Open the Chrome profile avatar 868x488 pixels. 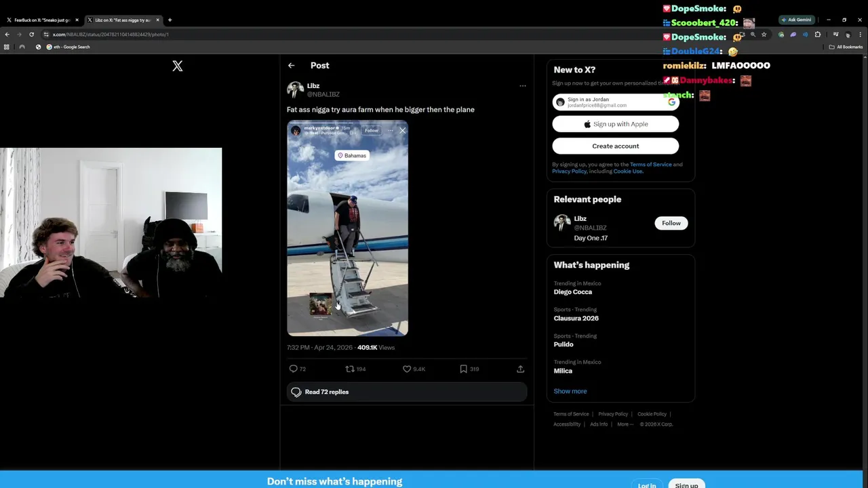(x=848, y=35)
